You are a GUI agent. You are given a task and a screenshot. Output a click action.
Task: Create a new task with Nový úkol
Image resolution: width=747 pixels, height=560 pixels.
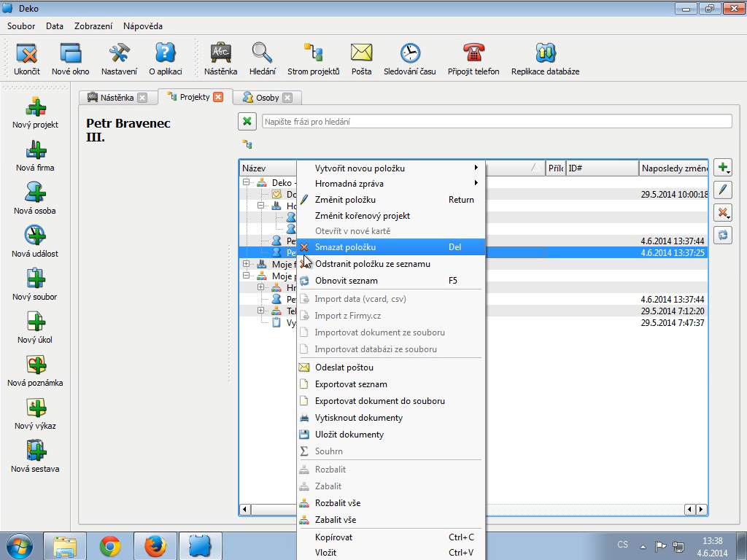35,322
